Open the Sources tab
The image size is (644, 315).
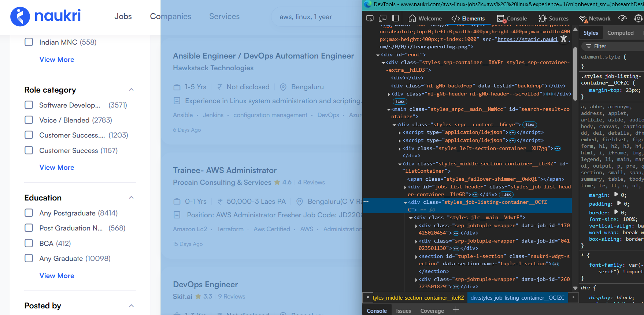554,18
